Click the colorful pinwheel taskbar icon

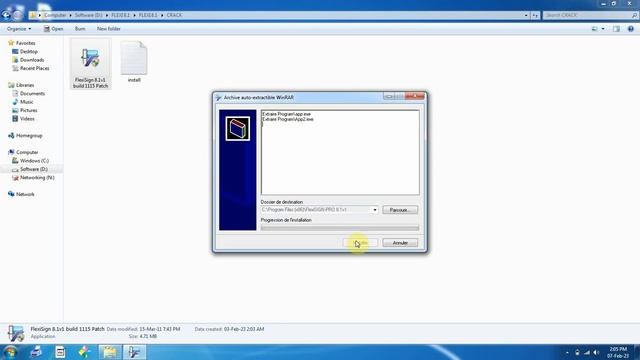click(x=84, y=352)
